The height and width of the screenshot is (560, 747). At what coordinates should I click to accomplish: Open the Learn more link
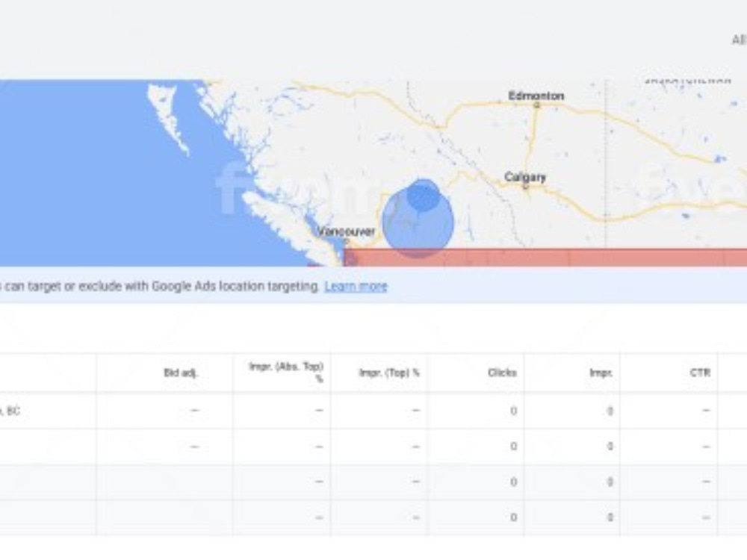[x=356, y=286]
